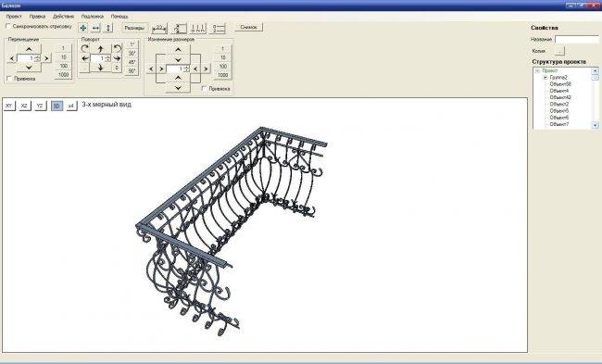This screenshot has height=364, width=602.
Task: Collapse the Проект root tree node
Action: pos(537,70)
